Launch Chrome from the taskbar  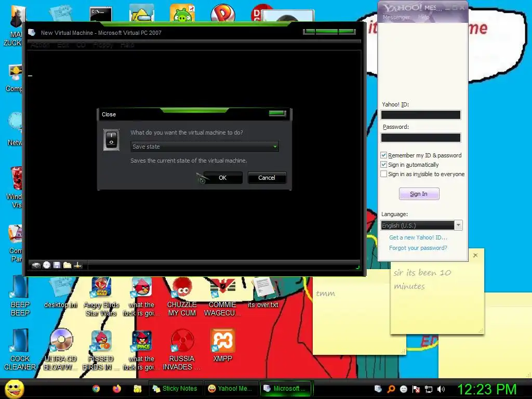tap(96, 389)
